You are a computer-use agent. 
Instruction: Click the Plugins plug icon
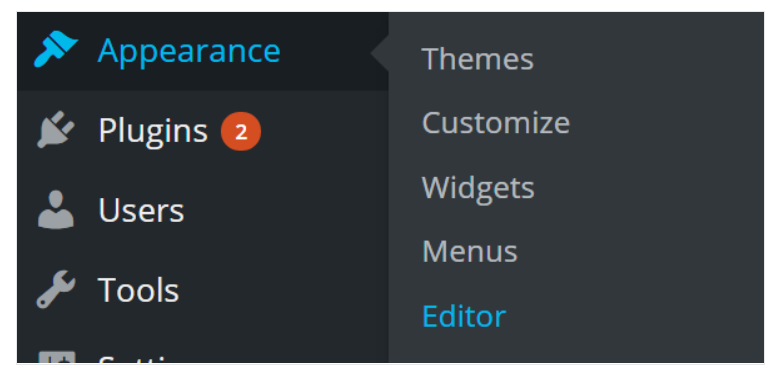tap(56, 129)
